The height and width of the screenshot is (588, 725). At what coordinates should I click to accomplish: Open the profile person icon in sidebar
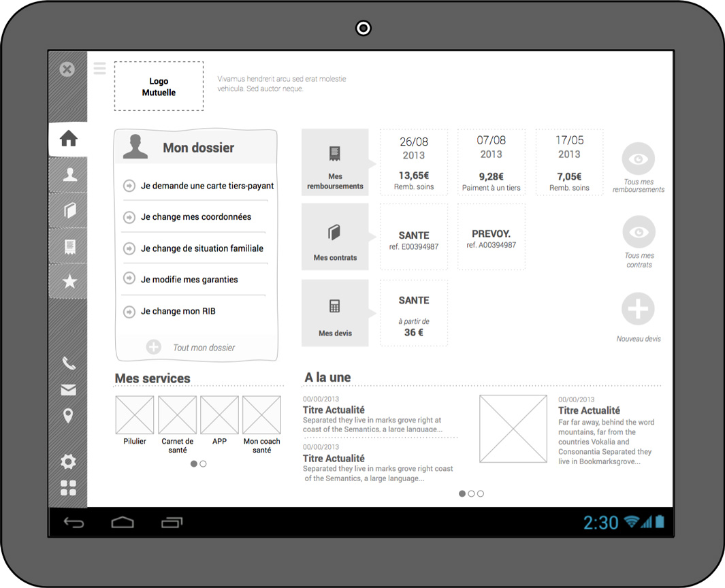pyautogui.click(x=69, y=175)
